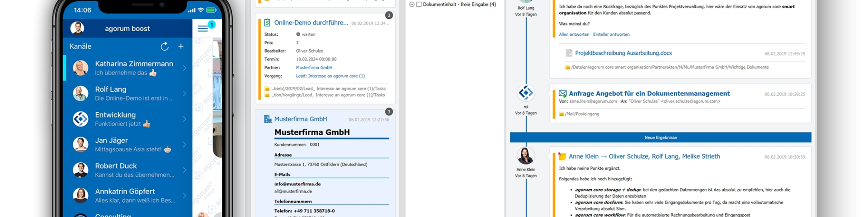
Task: Tick the Dokumentinhalt - freie Eingabe checkbox
Action: click(419, 5)
